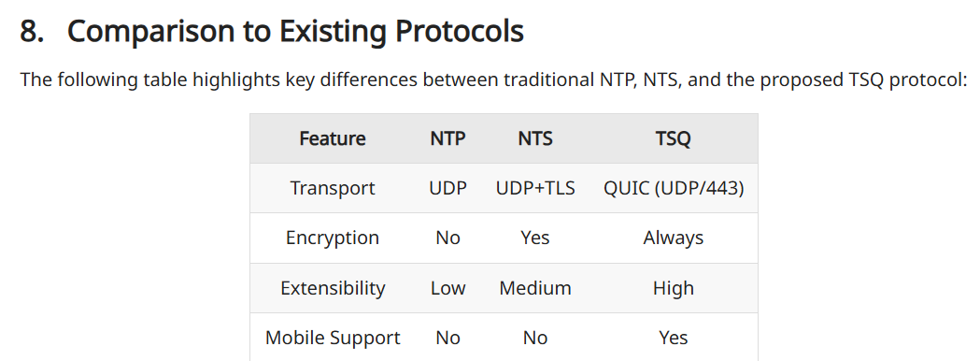
Task: Click the Low cell
Action: (448, 288)
